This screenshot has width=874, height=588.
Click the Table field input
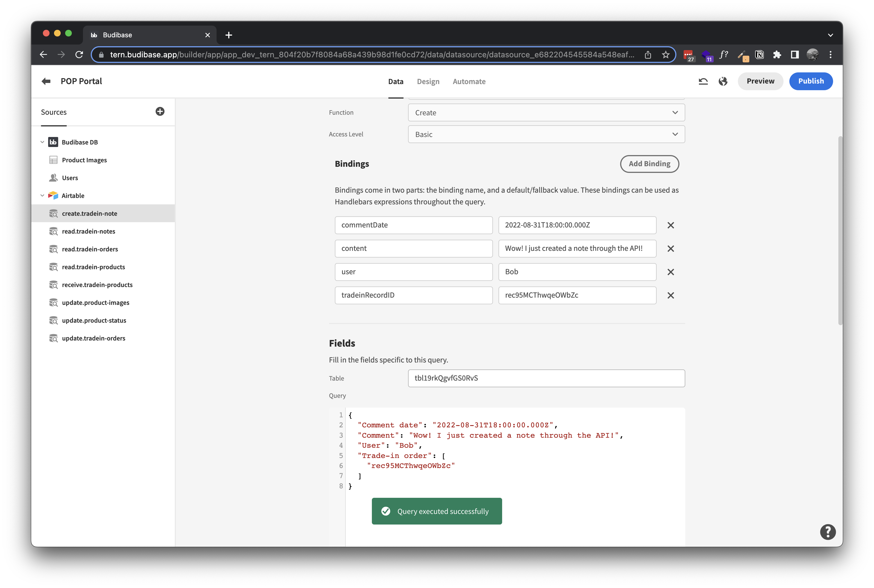pos(546,378)
